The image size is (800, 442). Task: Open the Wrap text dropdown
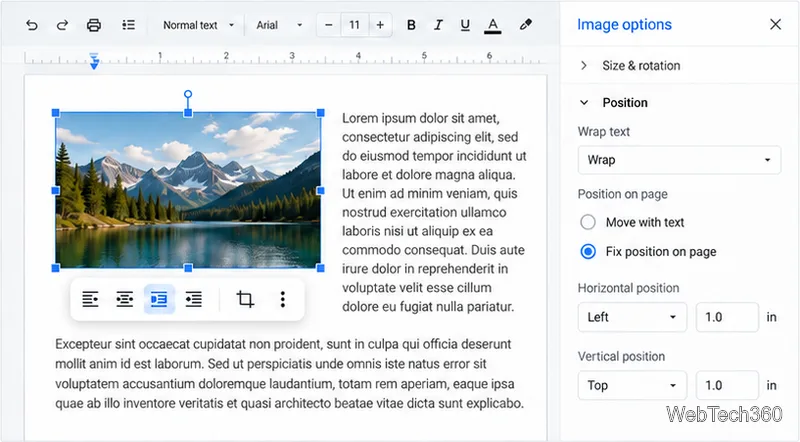click(x=679, y=160)
